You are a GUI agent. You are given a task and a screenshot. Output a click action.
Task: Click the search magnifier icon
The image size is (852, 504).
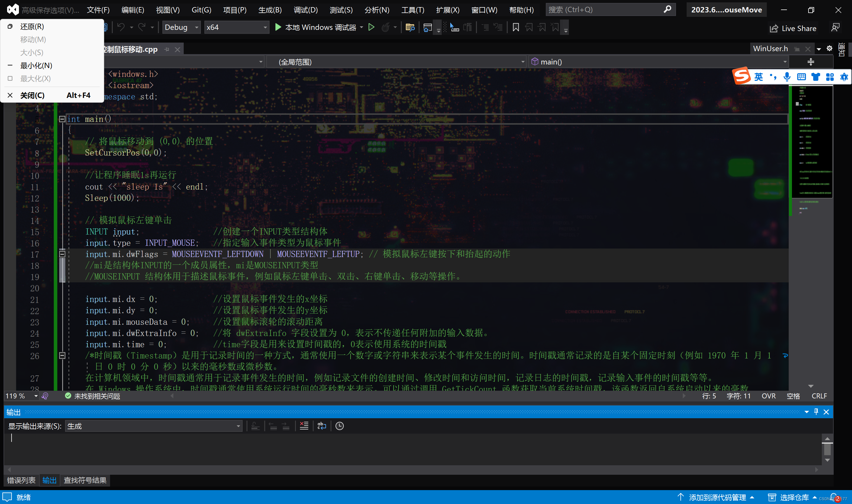click(x=667, y=9)
